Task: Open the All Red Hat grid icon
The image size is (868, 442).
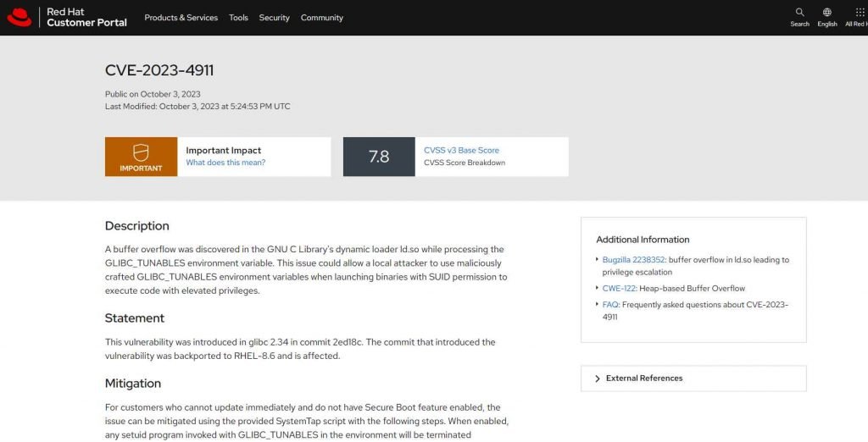Action: [x=860, y=12]
